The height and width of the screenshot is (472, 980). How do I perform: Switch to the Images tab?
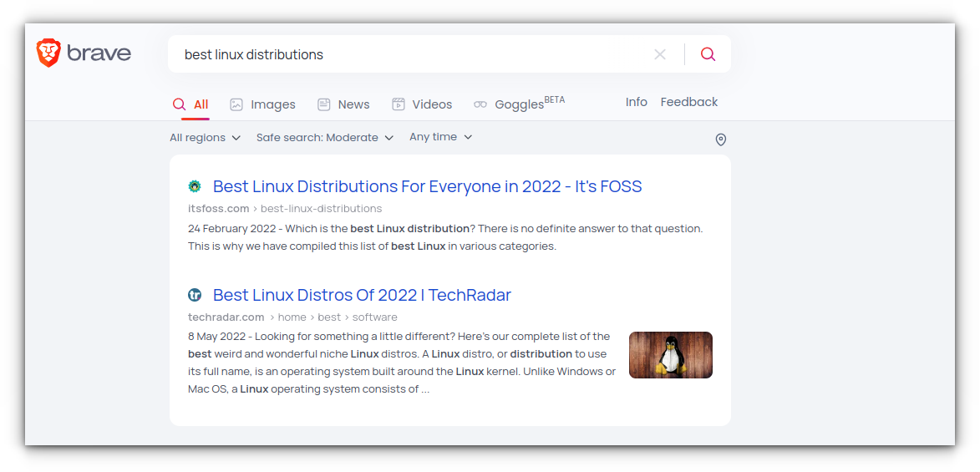[262, 104]
